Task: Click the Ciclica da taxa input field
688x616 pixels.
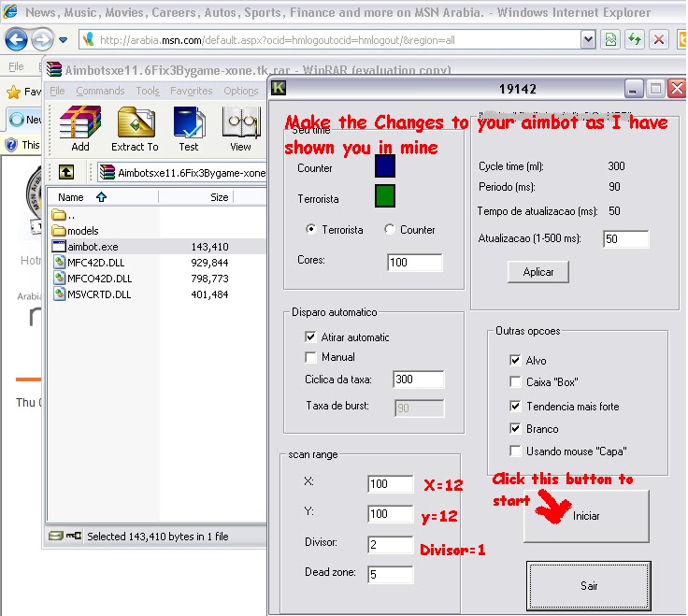Action: [x=419, y=380]
